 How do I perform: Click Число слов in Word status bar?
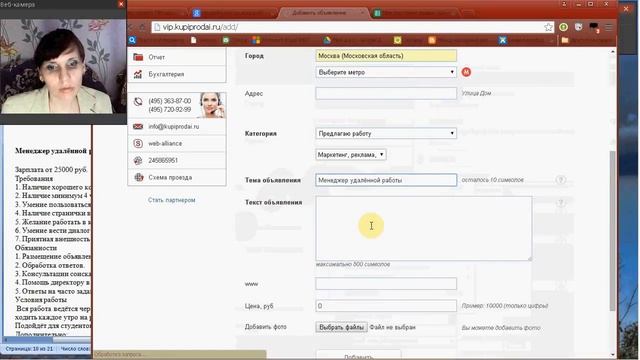click(75, 349)
